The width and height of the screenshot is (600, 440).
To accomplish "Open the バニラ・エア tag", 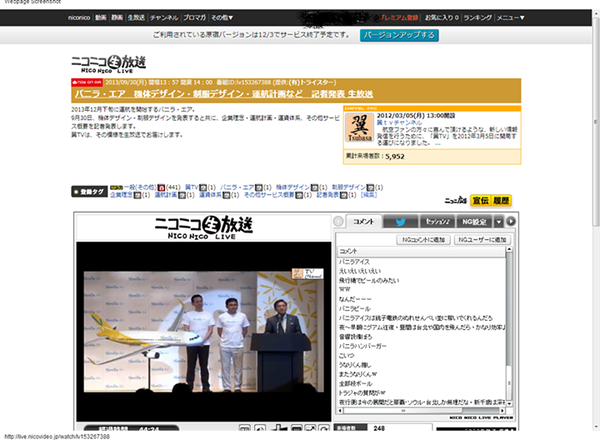I will point(237,187).
